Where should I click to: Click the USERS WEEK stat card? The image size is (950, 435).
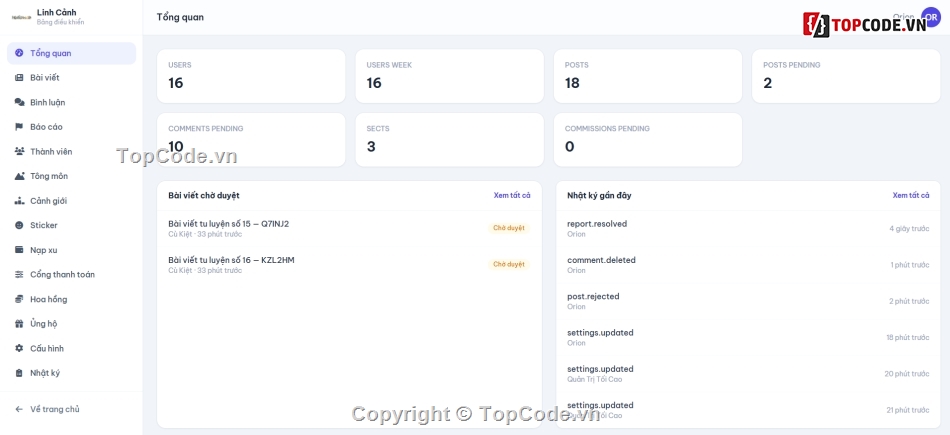coord(450,76)
